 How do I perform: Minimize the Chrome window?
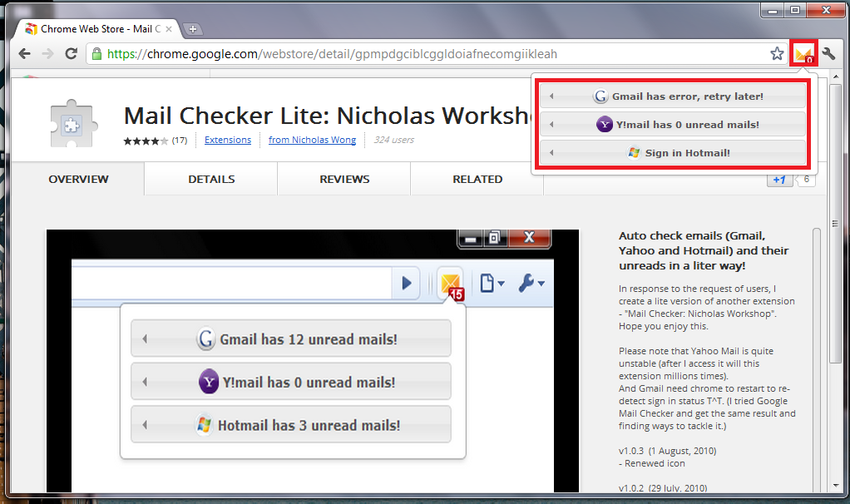[x=773, y=10]
